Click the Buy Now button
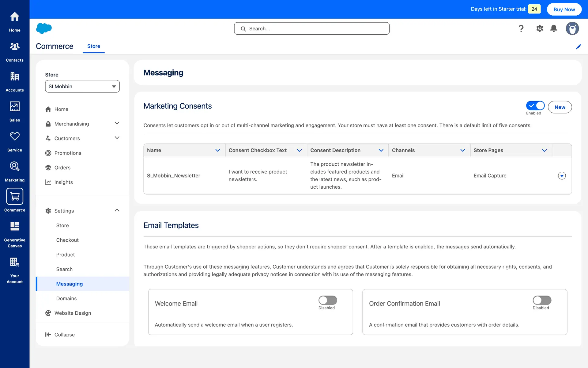588x368 pixels. [x=564, y=10]
